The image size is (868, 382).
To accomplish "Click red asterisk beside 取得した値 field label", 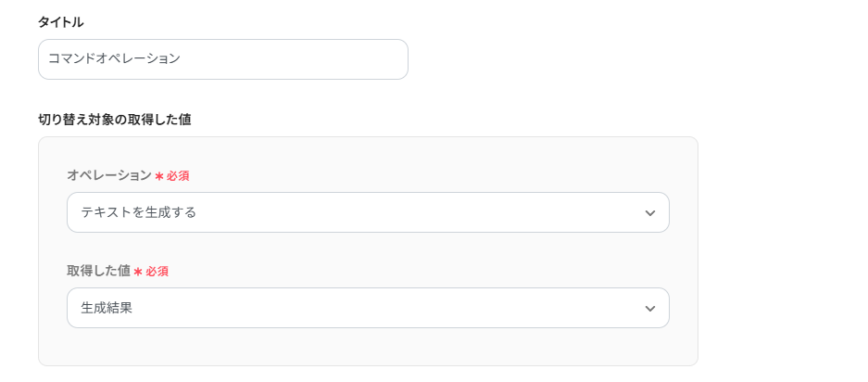I will pos(138,272).
